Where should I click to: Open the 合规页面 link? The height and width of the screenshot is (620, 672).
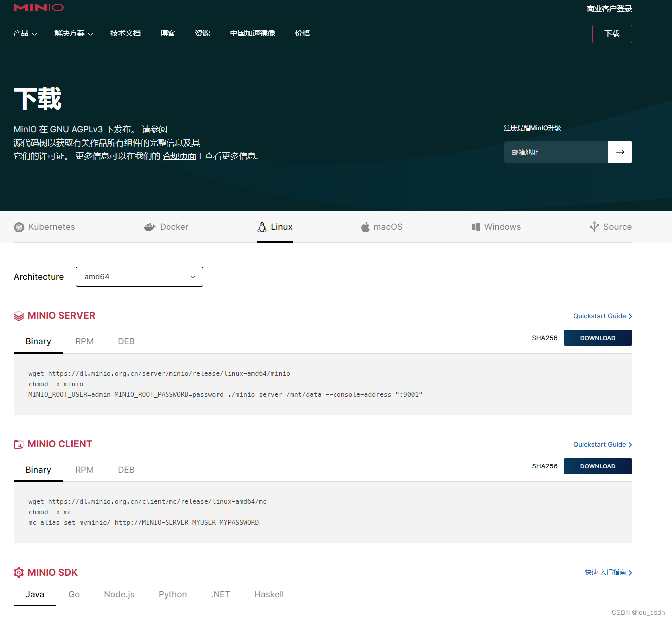click(x=179, y=156)
